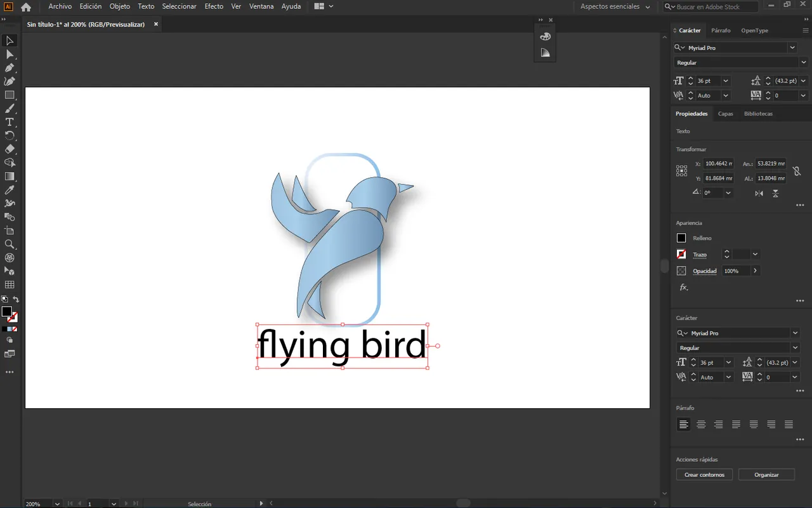812x508 pixels.
Task: Choose the transform reference point grid
Action: 681,171
